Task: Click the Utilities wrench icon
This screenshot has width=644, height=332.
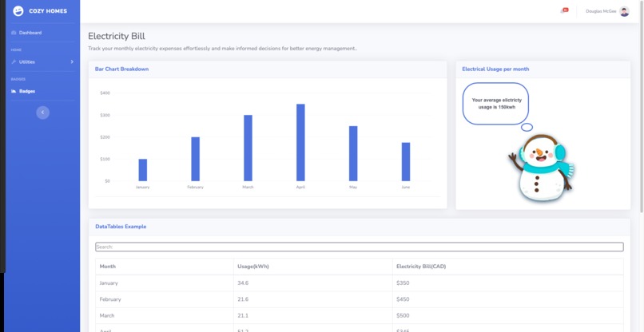Action: (14, 62)
